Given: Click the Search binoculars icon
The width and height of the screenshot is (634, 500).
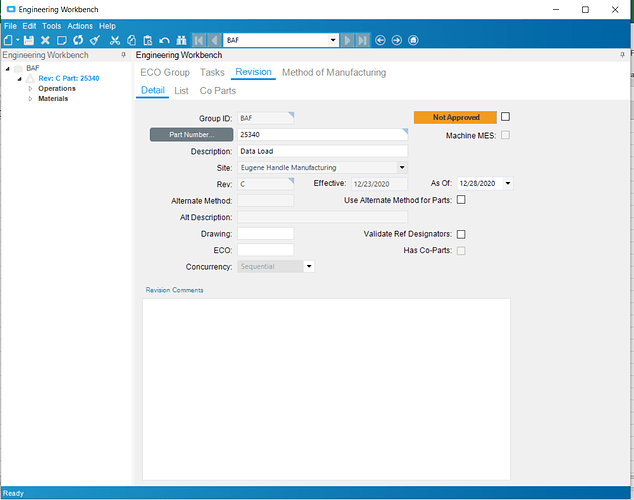Looking at the screenshot, I should click(182, 40).
